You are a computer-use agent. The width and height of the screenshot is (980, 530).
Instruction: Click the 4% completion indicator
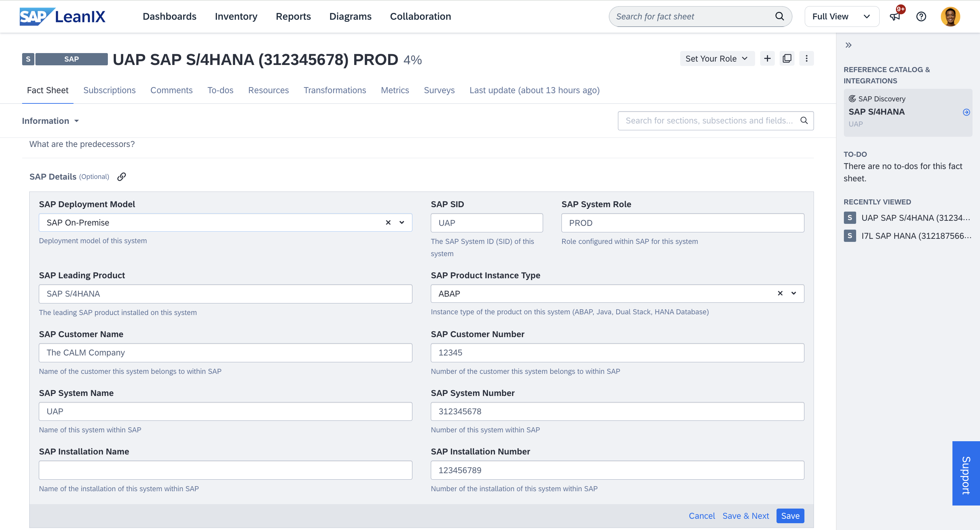(x=412, y=60)
